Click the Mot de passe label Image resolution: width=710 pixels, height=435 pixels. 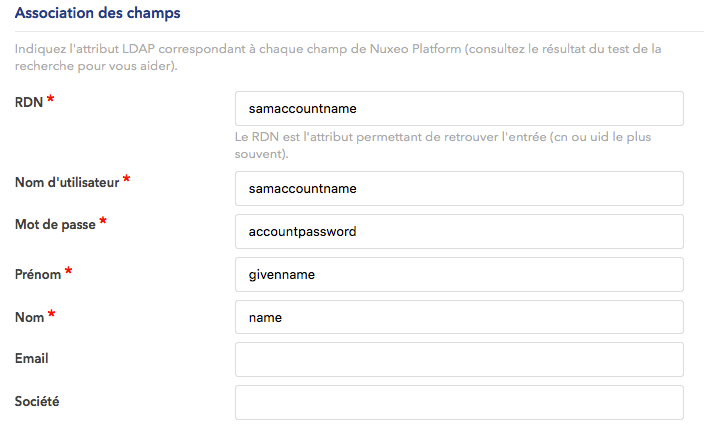pyautogui.click(x=55, y=225)
